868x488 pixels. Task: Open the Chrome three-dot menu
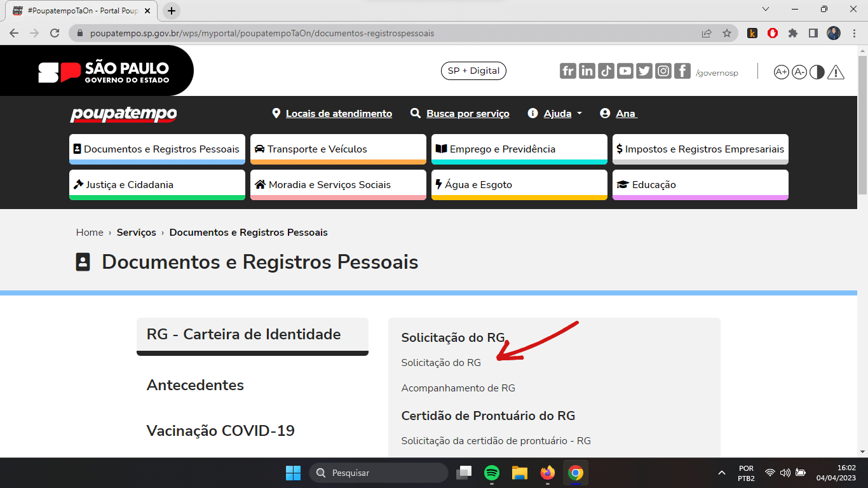[x=854, y=33]
